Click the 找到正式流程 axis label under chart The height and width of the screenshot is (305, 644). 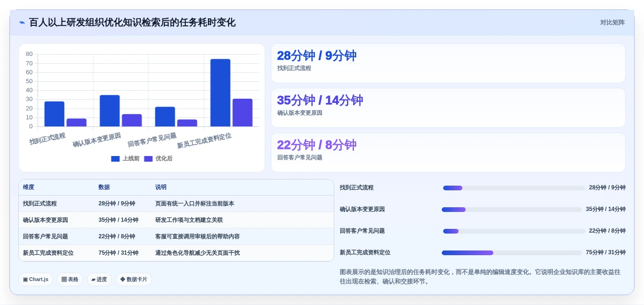click(x=47, y=139)
